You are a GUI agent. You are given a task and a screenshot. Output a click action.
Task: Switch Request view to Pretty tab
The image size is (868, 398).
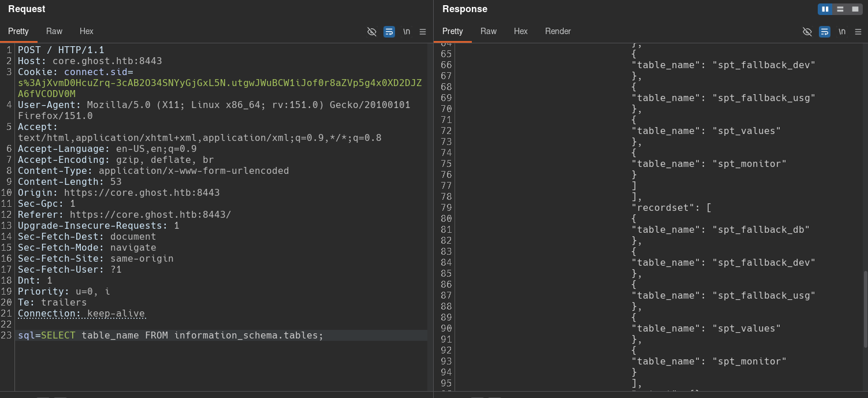coord(18,31)
